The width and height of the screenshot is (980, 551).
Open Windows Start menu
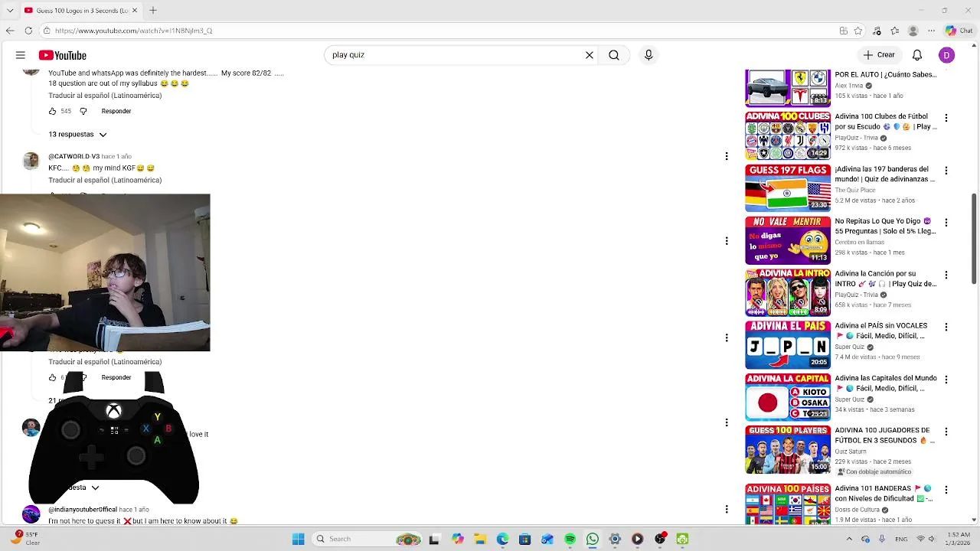298,539
